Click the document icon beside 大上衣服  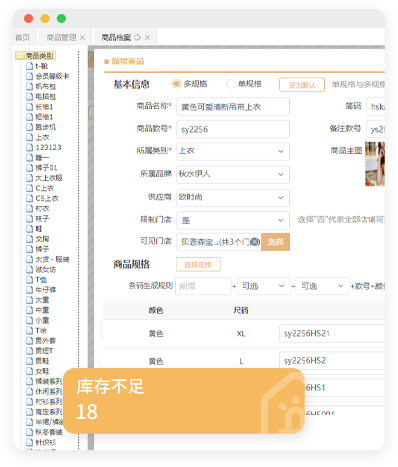[29, 178]
